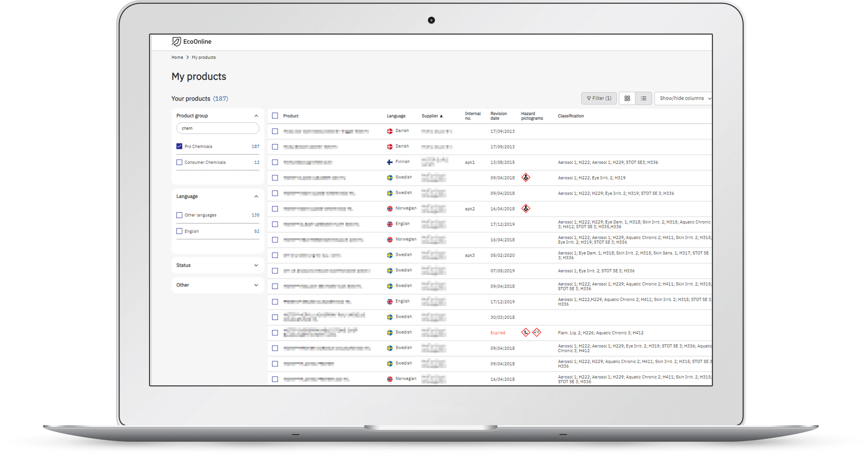Viewport: 868px width, 454px height.
Task: Expand the Status filter section
Action: [218, 265]
